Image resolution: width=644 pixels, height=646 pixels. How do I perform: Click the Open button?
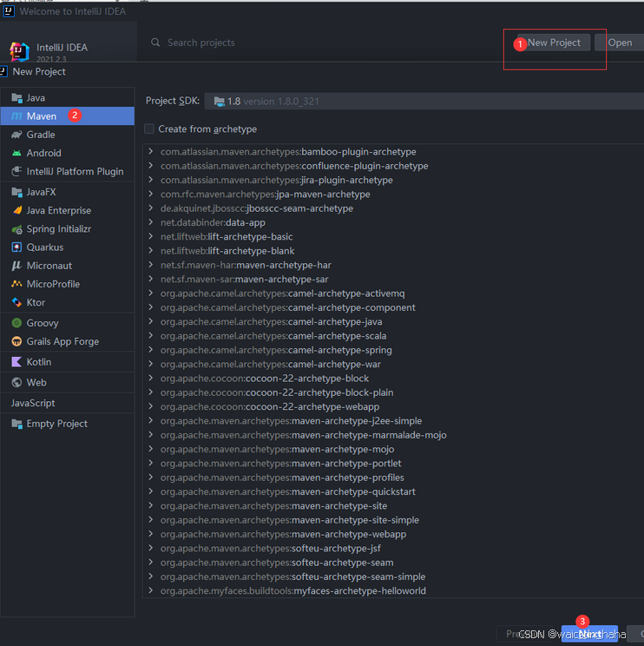pyautogui.click(x=620, y=43)
